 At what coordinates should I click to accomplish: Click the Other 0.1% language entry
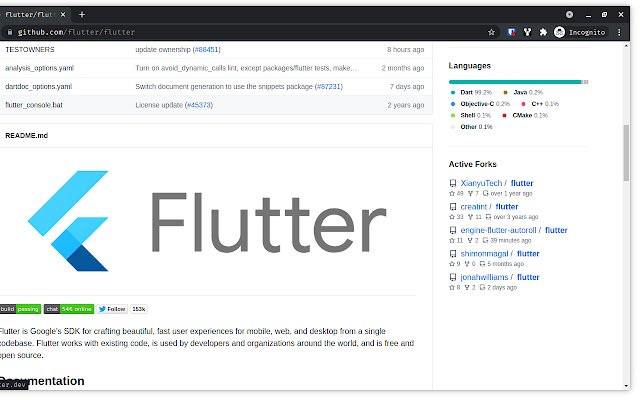[x=471, y=127]
